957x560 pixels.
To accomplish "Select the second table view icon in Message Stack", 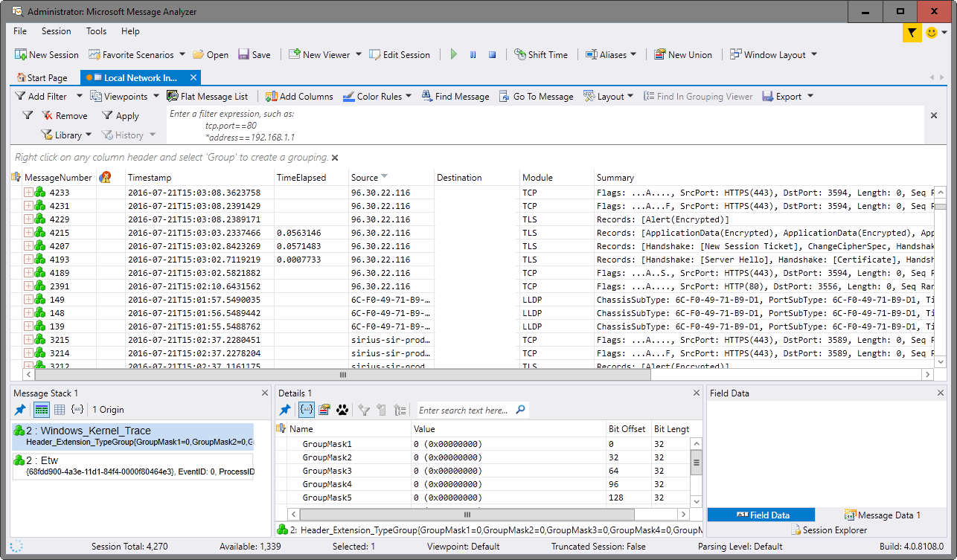I will point(60,410).
